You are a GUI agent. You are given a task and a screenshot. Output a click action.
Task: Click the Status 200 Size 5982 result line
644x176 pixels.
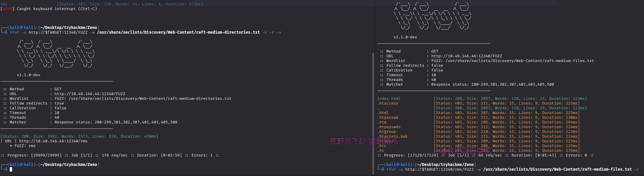click(79, 136)
